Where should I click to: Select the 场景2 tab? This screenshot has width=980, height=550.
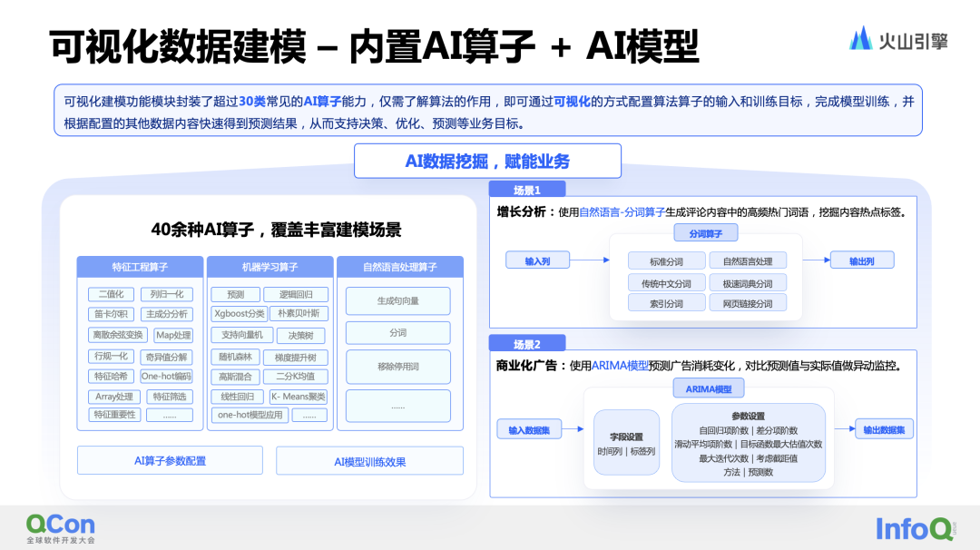(527, 343)
